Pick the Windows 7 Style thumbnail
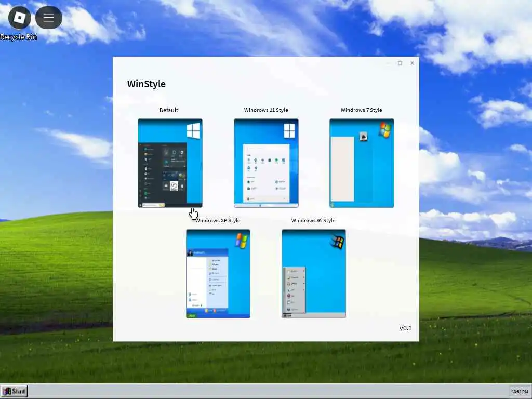This screenshot has height=399, width=532. click(362, 163)
